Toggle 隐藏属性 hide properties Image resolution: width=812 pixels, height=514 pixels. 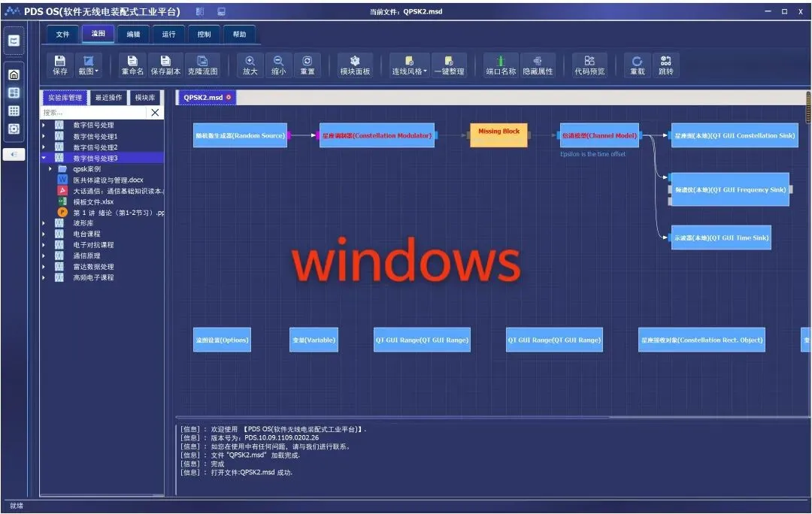tap(538, 65)
